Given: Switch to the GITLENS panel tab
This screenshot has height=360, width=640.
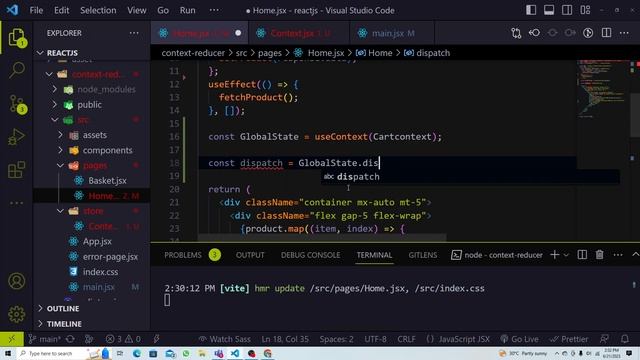Looking at the screenshot, I should (x=422, y=255).
